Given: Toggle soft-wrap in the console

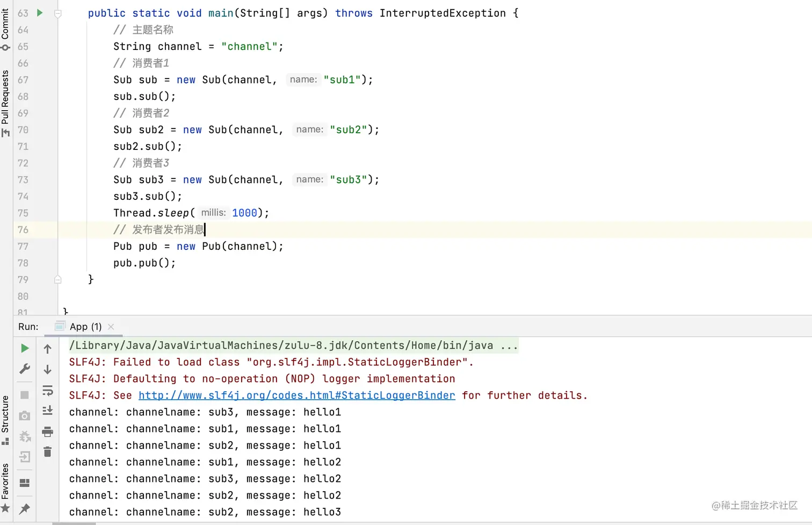Looking at the screenshot, I should (48, 390).
